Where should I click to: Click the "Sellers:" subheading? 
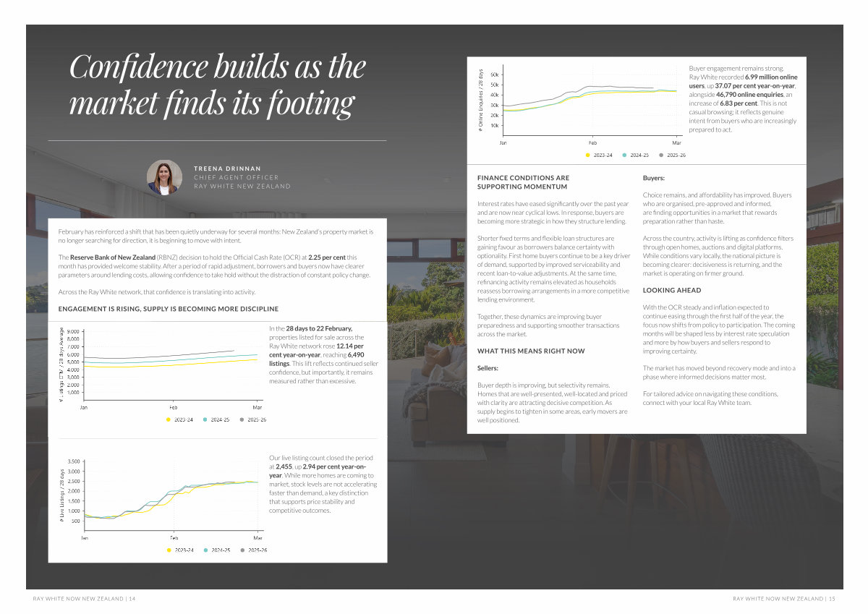point(488,368)
